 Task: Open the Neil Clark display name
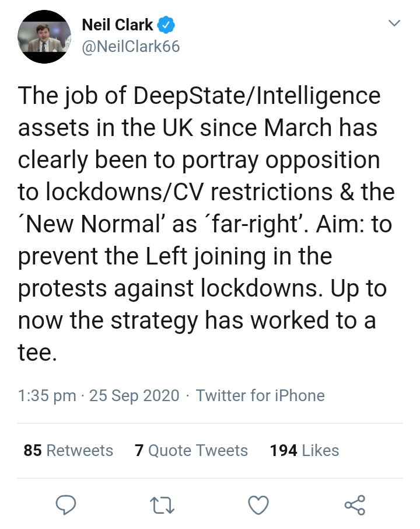pyautogui.click(x=117, y=25)
